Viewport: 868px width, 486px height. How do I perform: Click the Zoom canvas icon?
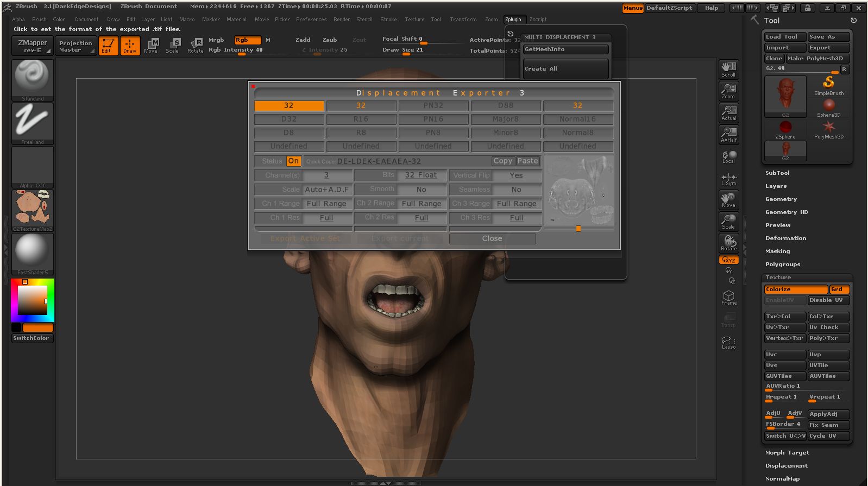tap(728, 91)
